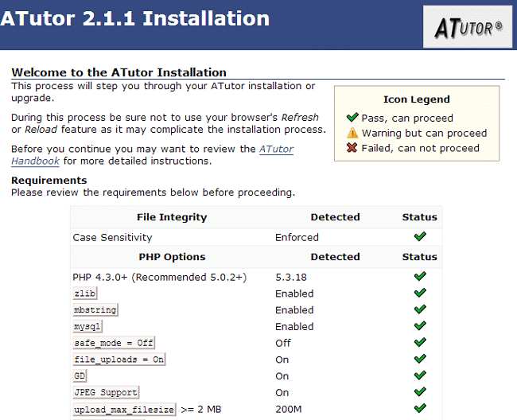Click the File Integrity column header

(172, 217)
